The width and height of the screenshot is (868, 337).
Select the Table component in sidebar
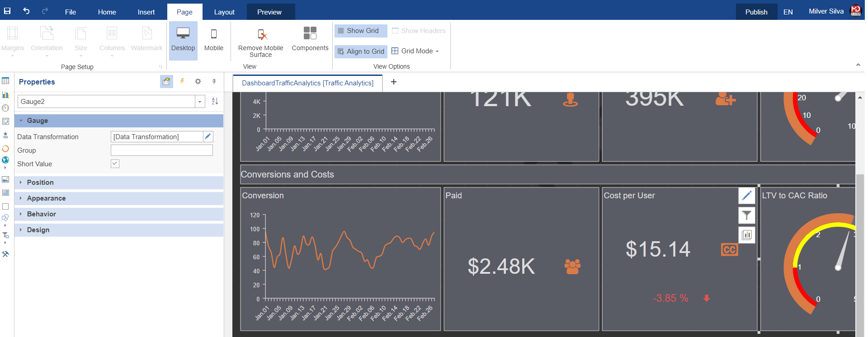tap(5, 81)
